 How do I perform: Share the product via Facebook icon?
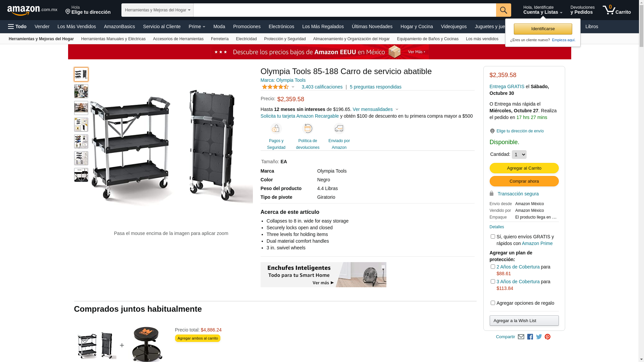click(530, 337)
